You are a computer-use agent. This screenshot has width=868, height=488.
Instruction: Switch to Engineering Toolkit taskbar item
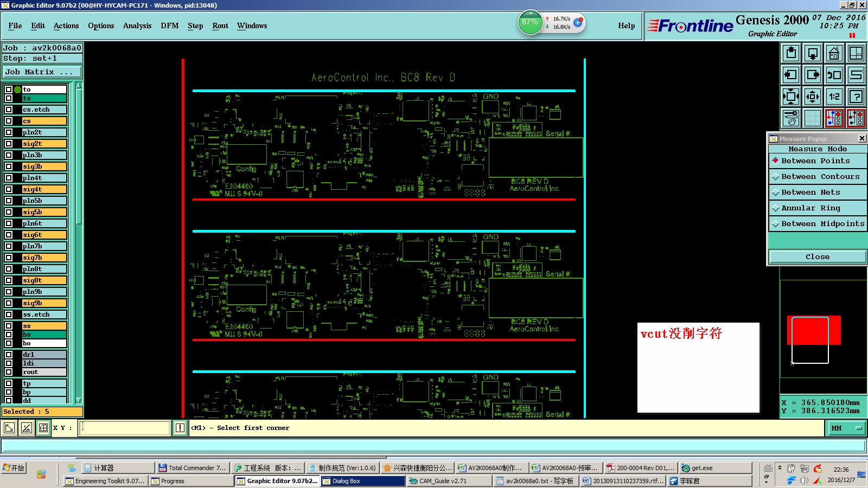[105, 481]
